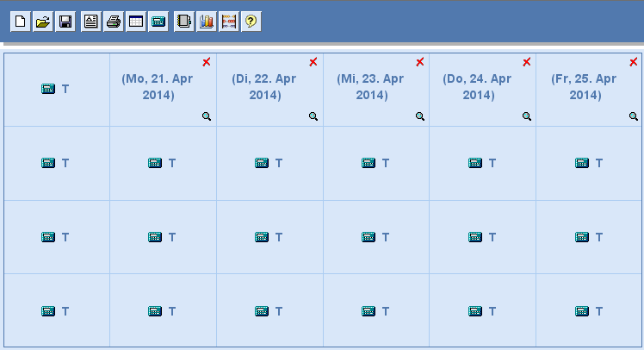Click the device icon in last row under Mi, 23. Apr

[368, 311]
